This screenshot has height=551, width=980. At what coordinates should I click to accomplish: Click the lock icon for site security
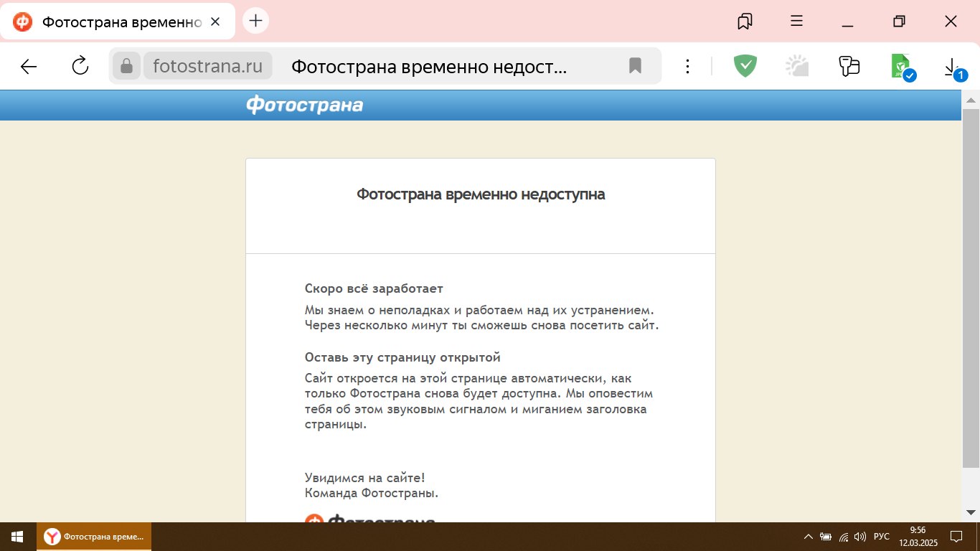pos(126,67)
